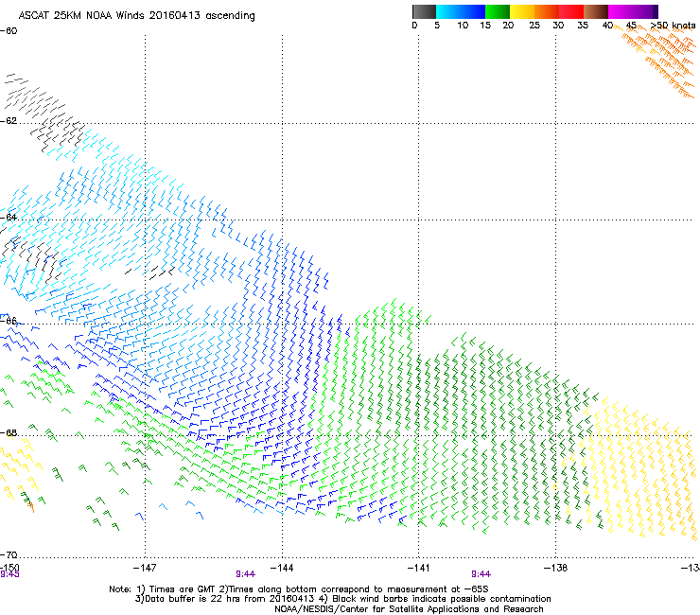The image size is (700, 615).
Task: Click the -150 longitude axis label
Action: point(9,568)
